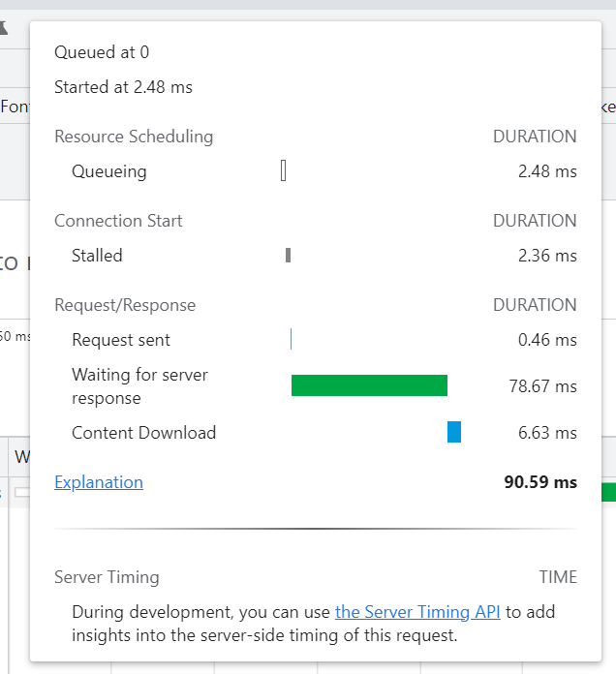Screen dimensions: 616x674
Task: Click the Server Timing section header
Action: (107, 577)
